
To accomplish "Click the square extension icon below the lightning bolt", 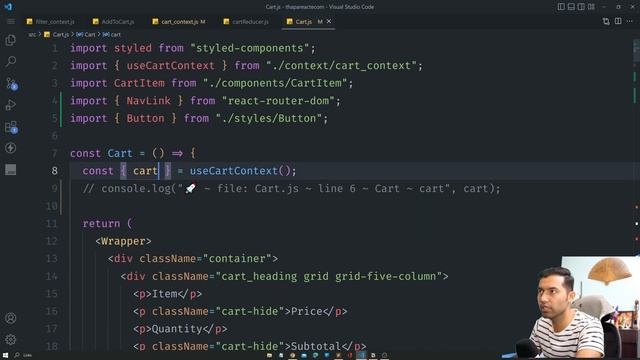I will coord(11,169).
